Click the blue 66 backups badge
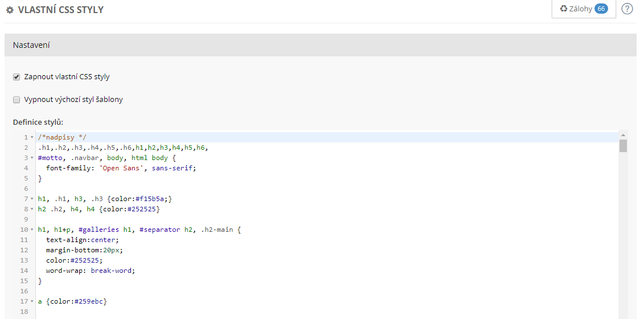644x319 pixels. point(601,9)
